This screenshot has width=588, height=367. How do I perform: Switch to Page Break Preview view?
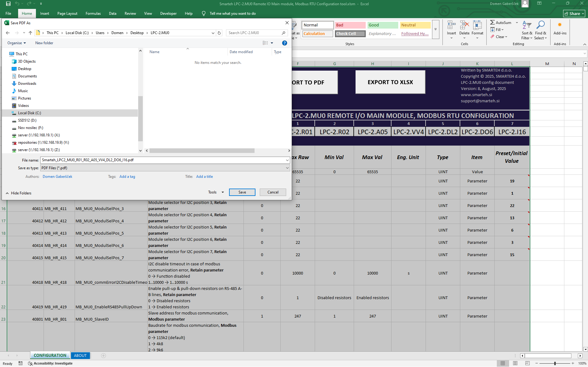tap(527, 363)
